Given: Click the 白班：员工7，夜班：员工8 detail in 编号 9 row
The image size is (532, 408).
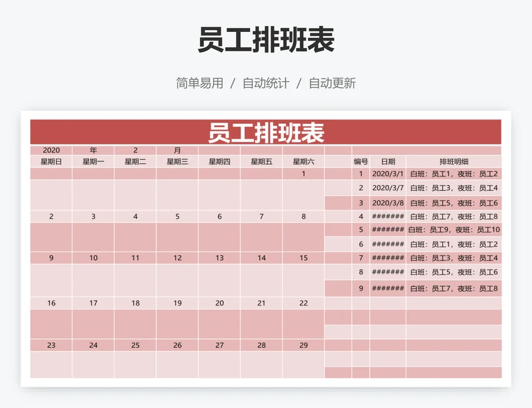Looking at the screenshot, I should click(x=454, y=288).
